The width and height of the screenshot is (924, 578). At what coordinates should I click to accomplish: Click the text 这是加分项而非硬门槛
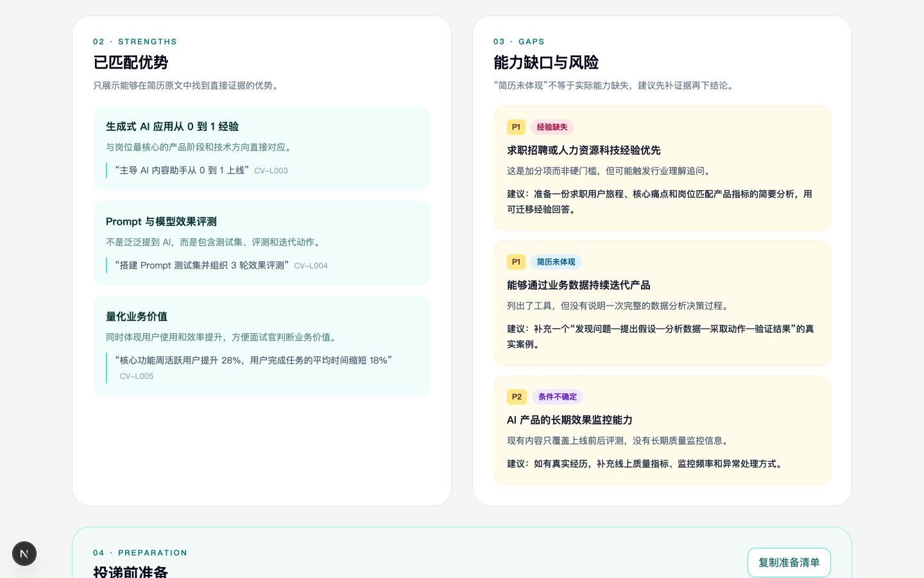[x=610, y=171]
